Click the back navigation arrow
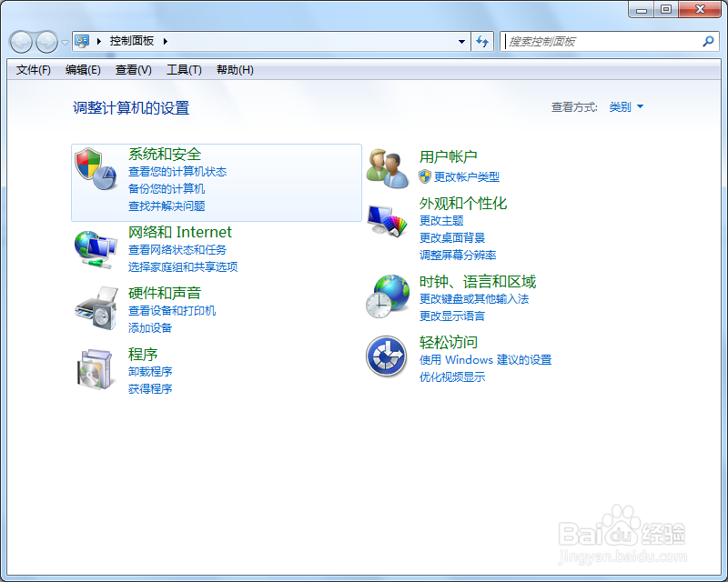 coord(20,42)
